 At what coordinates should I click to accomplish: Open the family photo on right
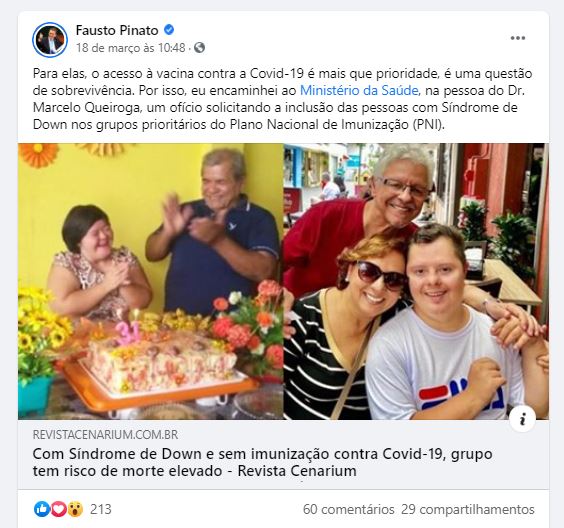[x=416, y=281]
